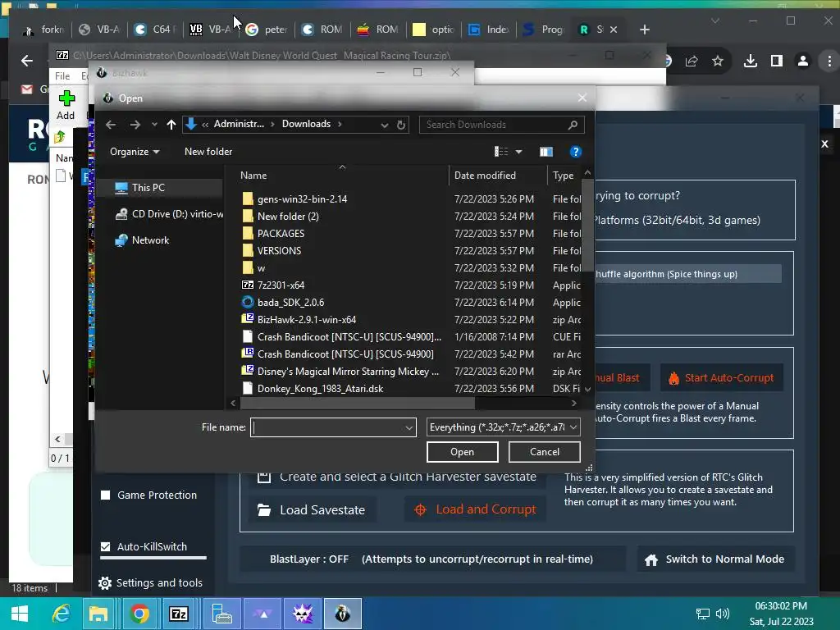Open a new Chrome tab
840x630 pixels.
point(645,30)
